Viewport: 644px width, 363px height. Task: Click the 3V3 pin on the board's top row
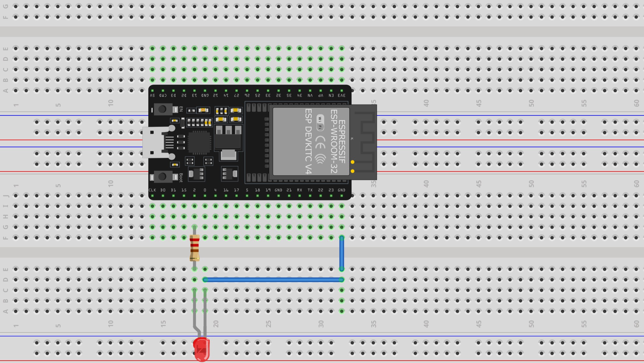pyautogui.click(x=342, y=90)
